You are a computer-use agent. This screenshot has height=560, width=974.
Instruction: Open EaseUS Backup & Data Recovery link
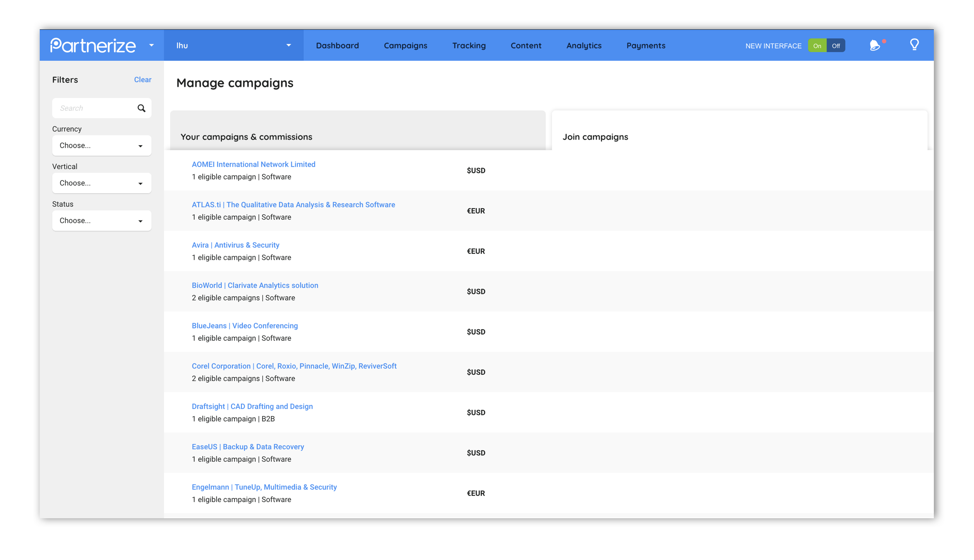click(248, 447)
